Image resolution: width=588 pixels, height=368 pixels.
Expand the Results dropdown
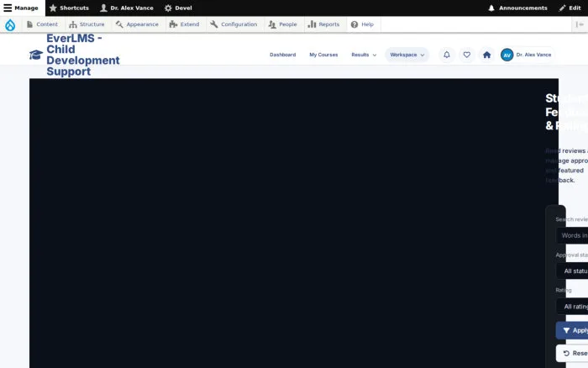tap(364, 55)
